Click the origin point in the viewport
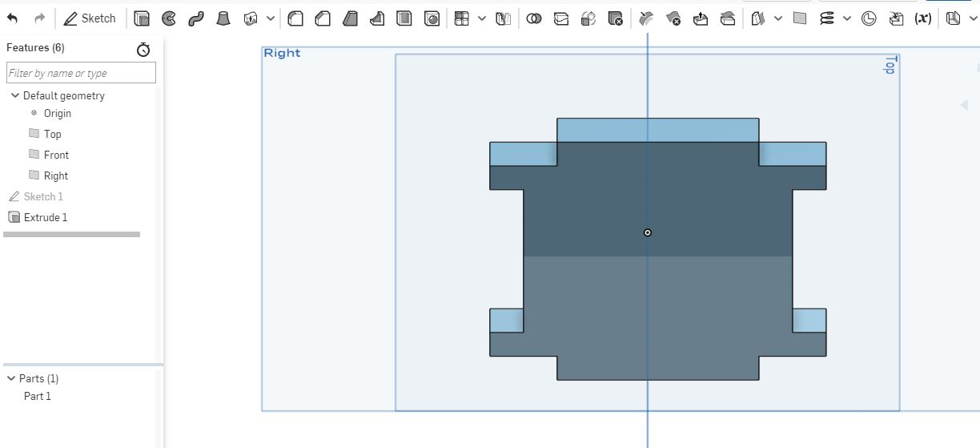 pos(648,233)
